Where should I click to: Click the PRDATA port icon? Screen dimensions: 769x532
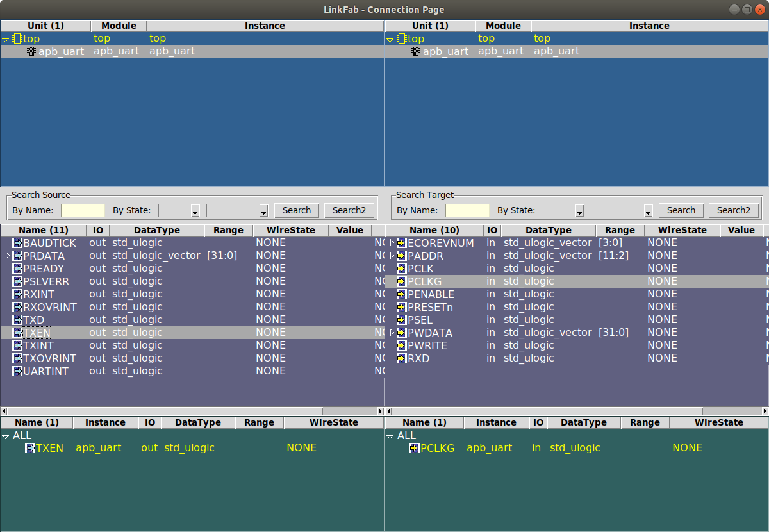point(18,256)
